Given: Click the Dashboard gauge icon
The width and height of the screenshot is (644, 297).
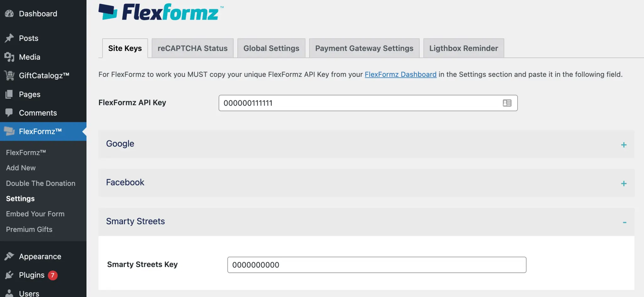Looking at the screenshot, I should coord(9,14).
